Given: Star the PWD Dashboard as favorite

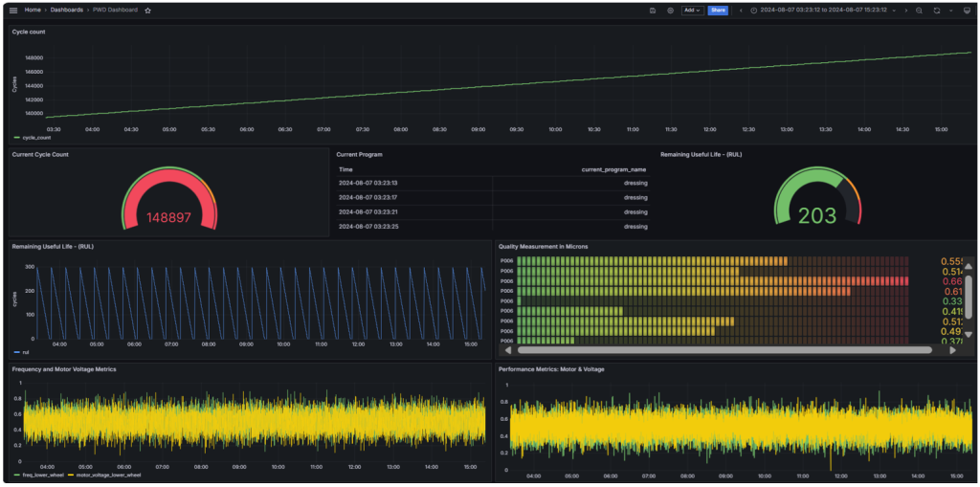Looking at the screenshot, I should 147,10.
